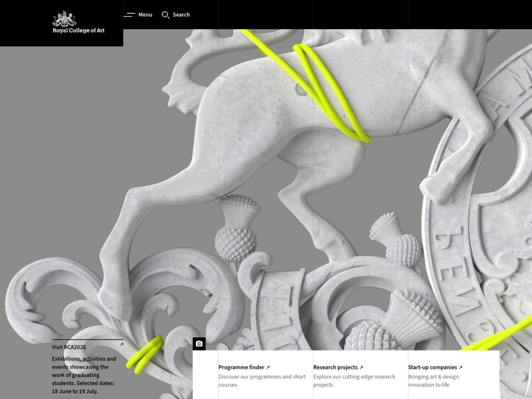Screen dimensions: 532x399
Task: Open the Programme finder link
Action: tap(241, 367)
